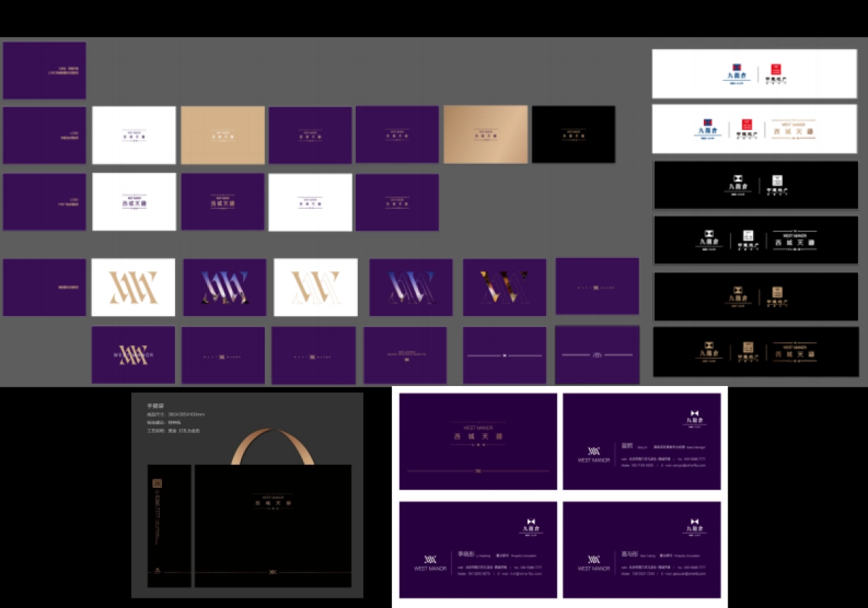
Task: Select the white outlined WW monogram artboard
Action: click(315, 287)
